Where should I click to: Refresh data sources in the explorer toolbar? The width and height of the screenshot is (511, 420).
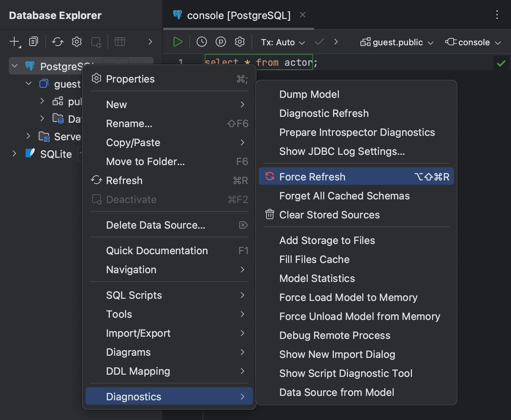tap(57, 41)
